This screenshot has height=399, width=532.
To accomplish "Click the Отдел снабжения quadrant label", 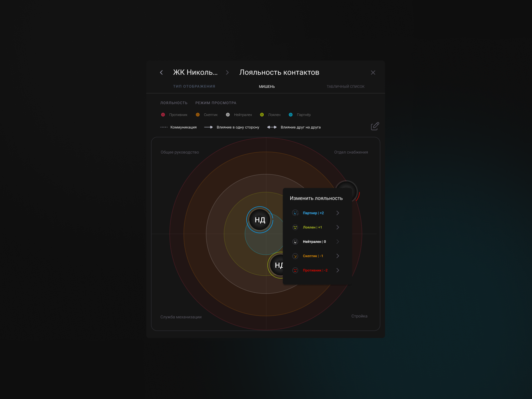I will (351, 152).
